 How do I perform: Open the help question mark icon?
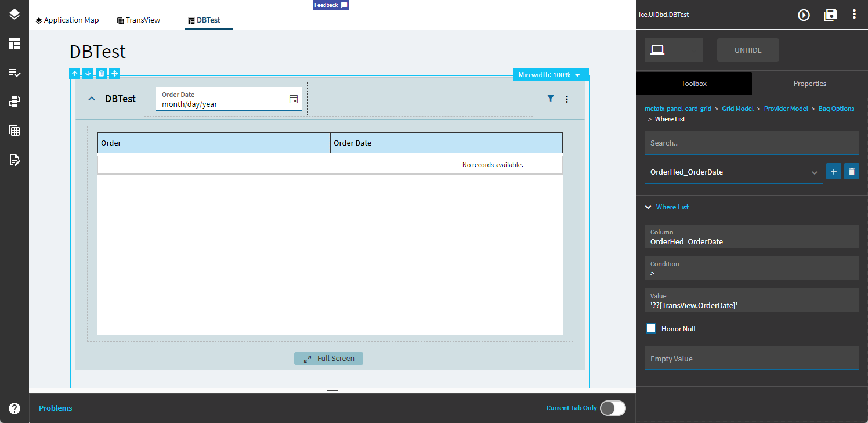point(15,408)
